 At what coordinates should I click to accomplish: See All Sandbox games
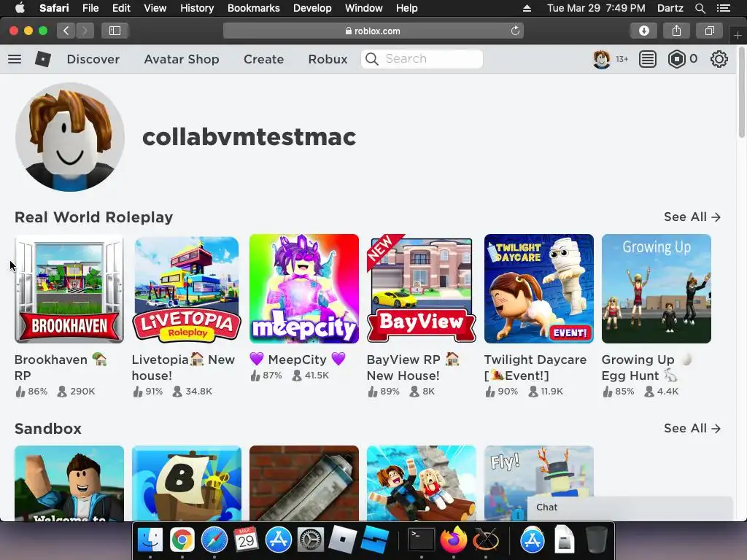click(692, 428)
